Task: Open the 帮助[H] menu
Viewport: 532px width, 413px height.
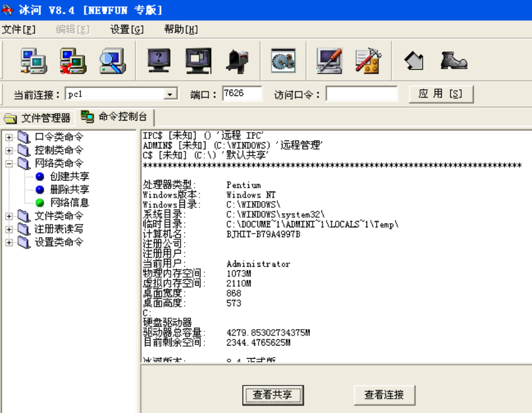Action: [x=181, y=30]
